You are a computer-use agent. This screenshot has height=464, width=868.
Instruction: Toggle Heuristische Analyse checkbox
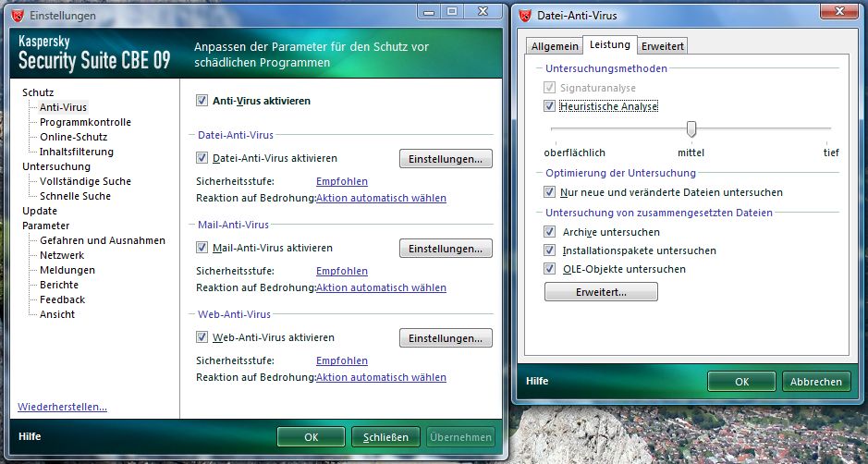[x=549, y=105]
